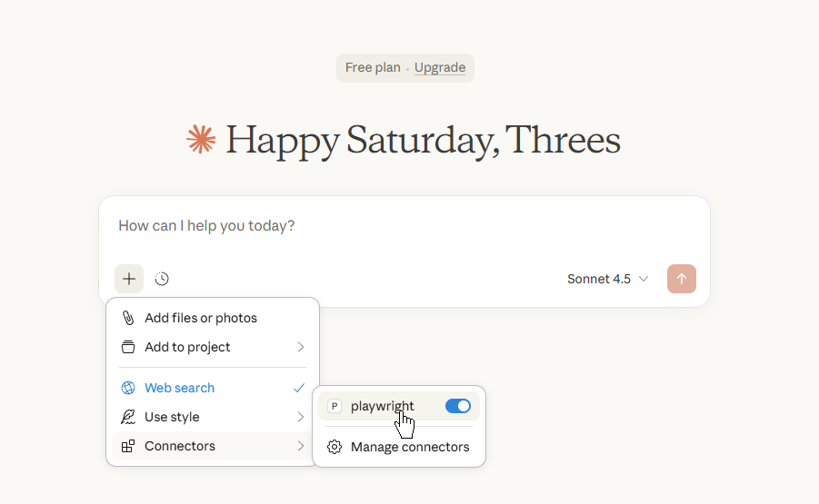Expand the Add to project submenu arrow
Image resolution: width=819 pixels, height=504 pixels.
[301, 347]
